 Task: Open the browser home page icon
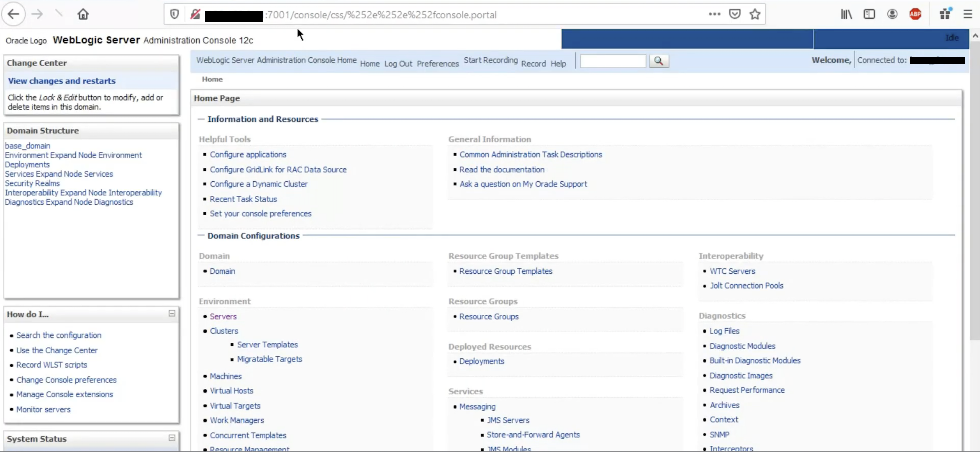83,14
